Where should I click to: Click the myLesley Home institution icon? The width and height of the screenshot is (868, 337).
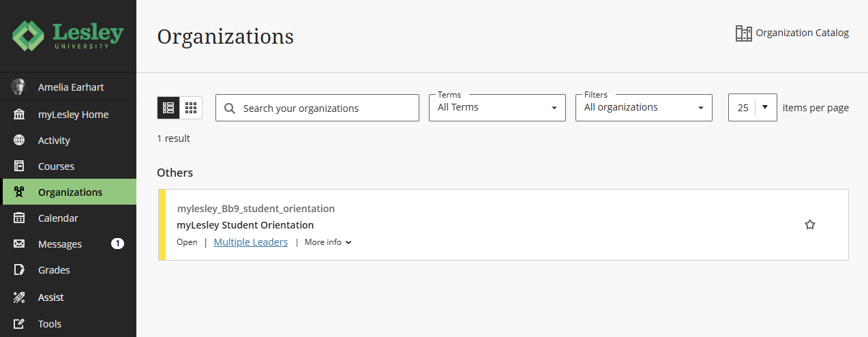19,115
